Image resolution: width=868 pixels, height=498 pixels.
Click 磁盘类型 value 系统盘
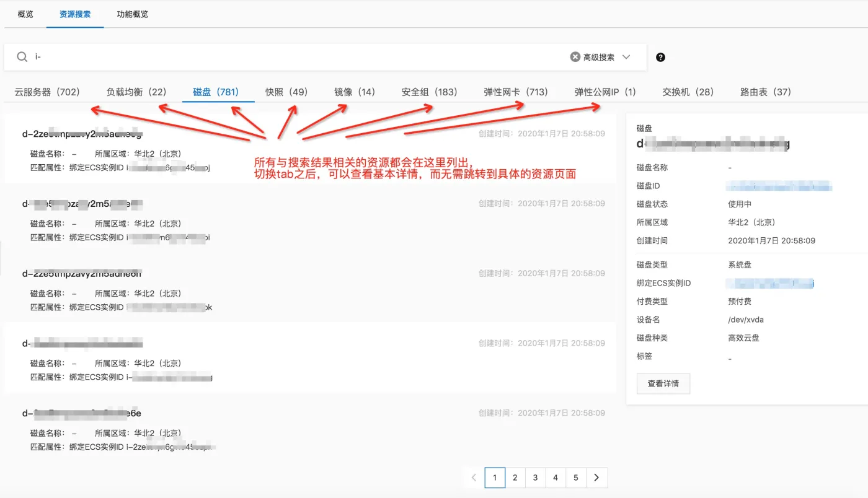point(740,264)
